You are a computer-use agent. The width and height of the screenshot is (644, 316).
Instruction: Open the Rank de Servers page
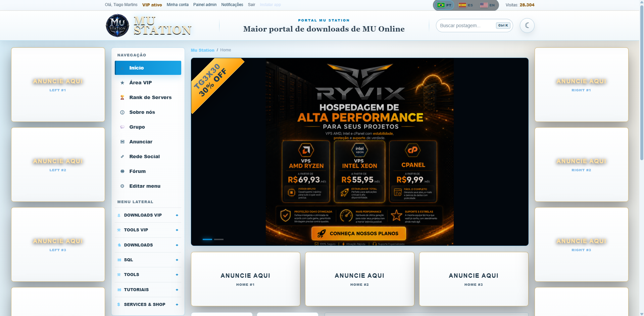tap(148, 97)
